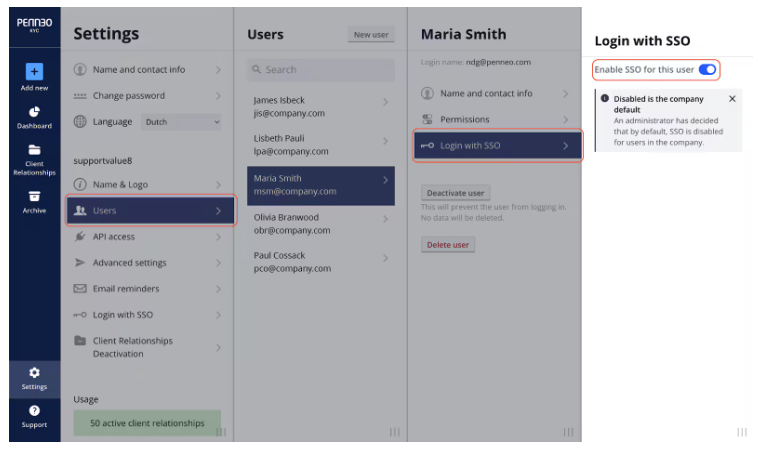Click the Delete user button
781x450 pixels.
[x=448, y=245]
